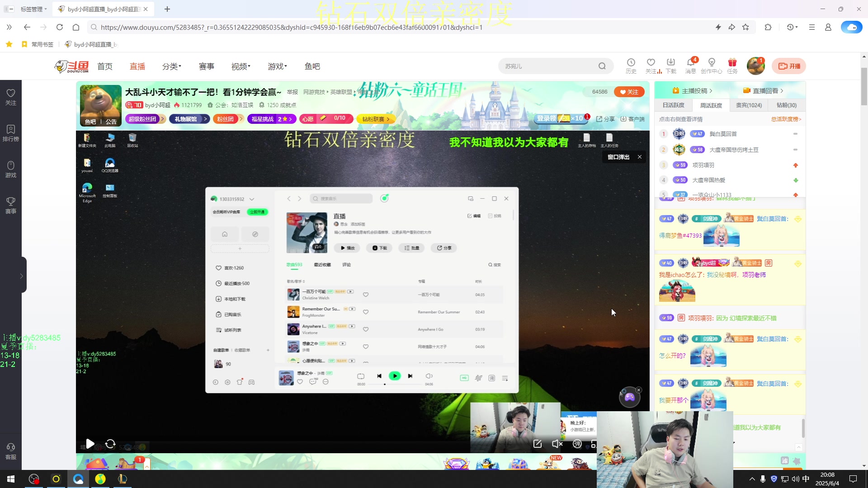Open the 任务 gift box icon
Viewport: 868px width, 488px height.
pos(732,66)
